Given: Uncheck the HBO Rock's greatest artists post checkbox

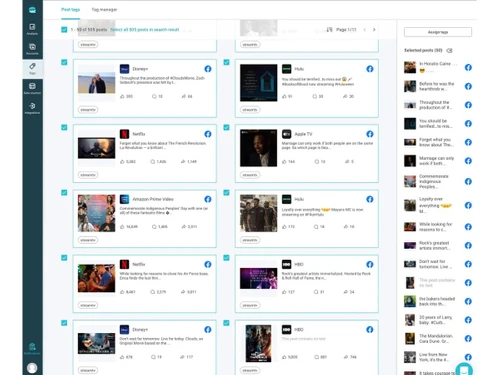Looking at the screenshot, I should click(226, 258).
